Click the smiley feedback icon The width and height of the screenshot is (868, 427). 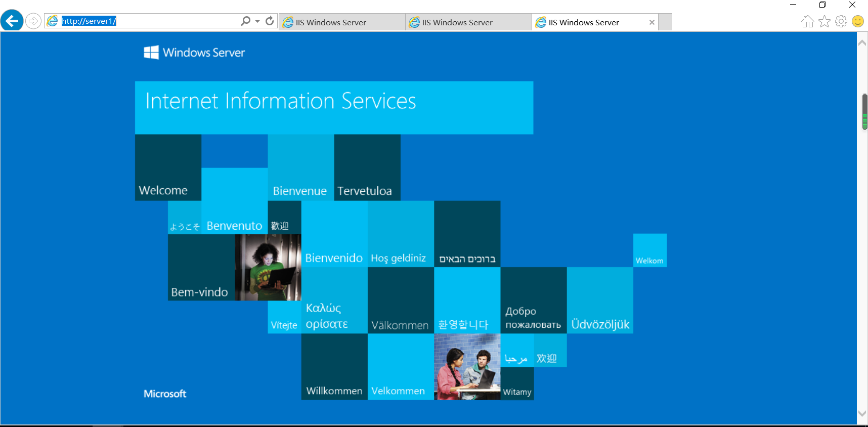pyautogui.click(x=858, y=21)
